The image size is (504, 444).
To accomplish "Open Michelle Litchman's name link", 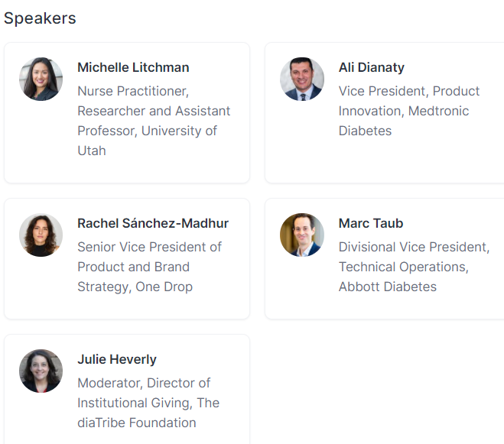I will click(133, 67).
